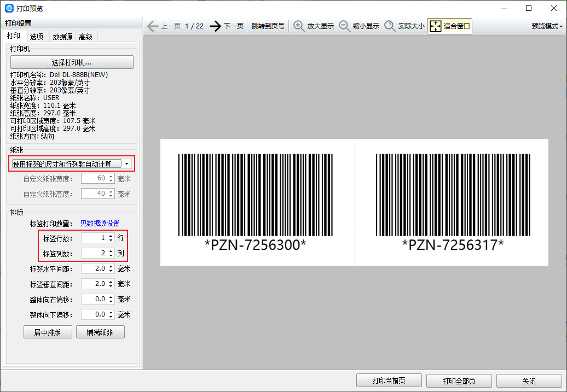This screenshot has width=567, height=392.
Task: Open the jump to page number option
Action: coord(268,26)
